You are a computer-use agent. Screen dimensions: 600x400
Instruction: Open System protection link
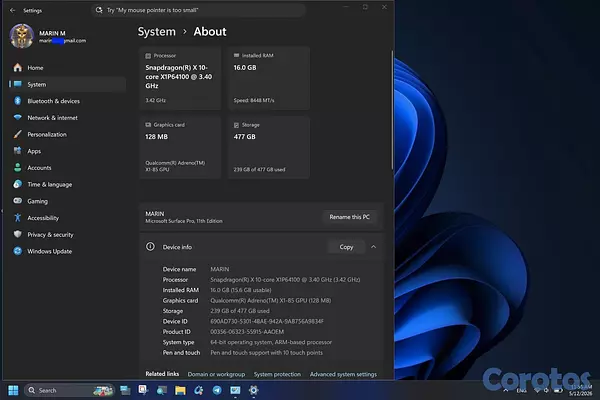point(277,374)
